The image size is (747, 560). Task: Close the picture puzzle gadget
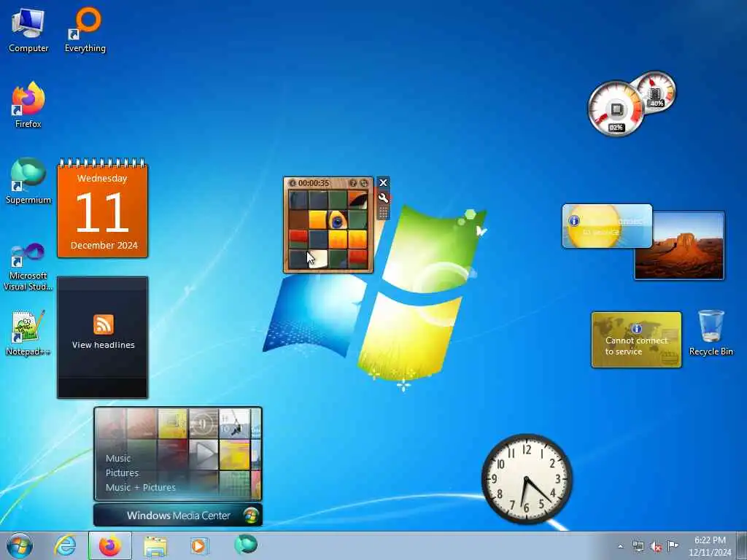pos(383,183)
